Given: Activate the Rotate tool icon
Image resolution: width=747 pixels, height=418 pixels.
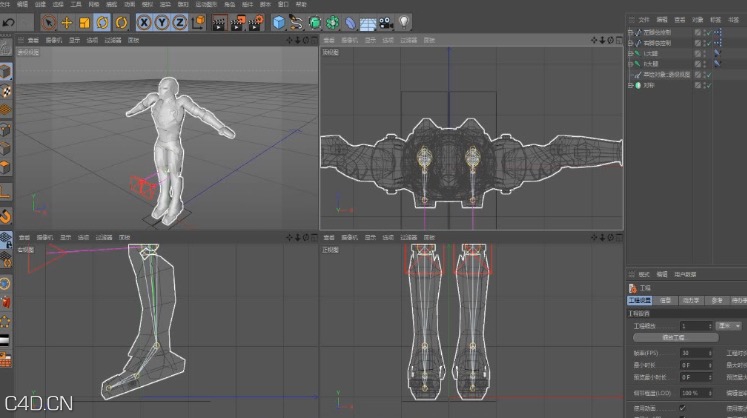Looking at the screenshot, I should (102, 22).
